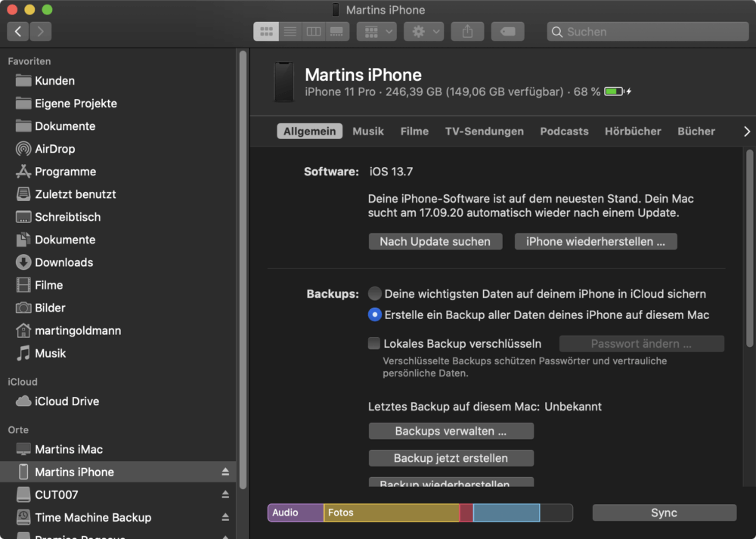Click the blue segment of storage bar

(507, 513)
